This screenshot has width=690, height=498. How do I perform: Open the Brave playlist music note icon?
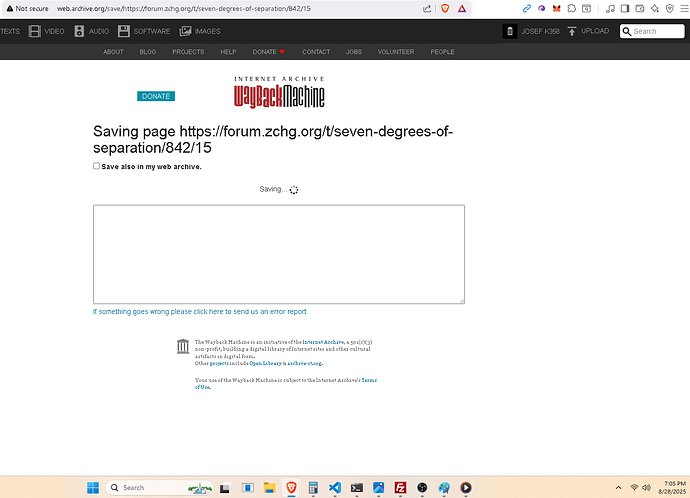pos(610,8)
